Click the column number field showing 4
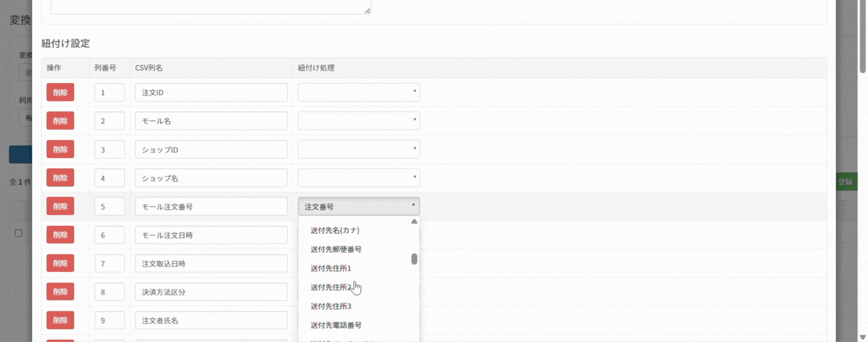Image resolution: width=868 pixels, height=342 pixels. point(110,178)
